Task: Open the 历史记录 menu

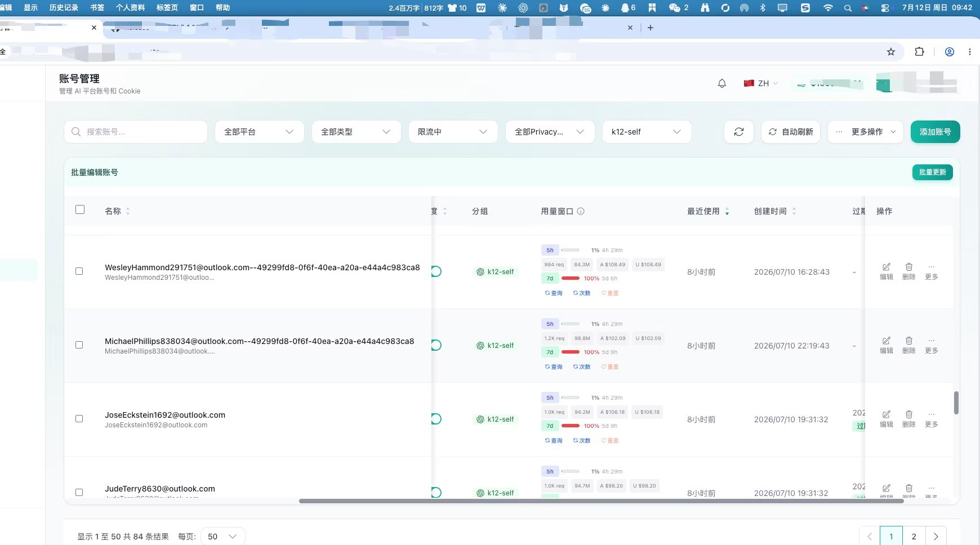Action: click(x=64, y=8)
